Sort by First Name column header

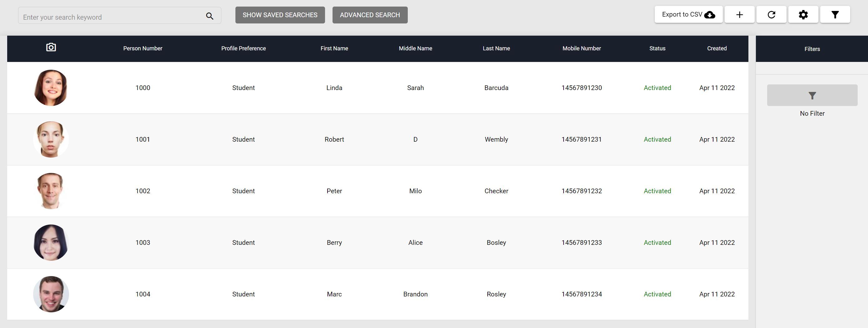click(334, 48)
